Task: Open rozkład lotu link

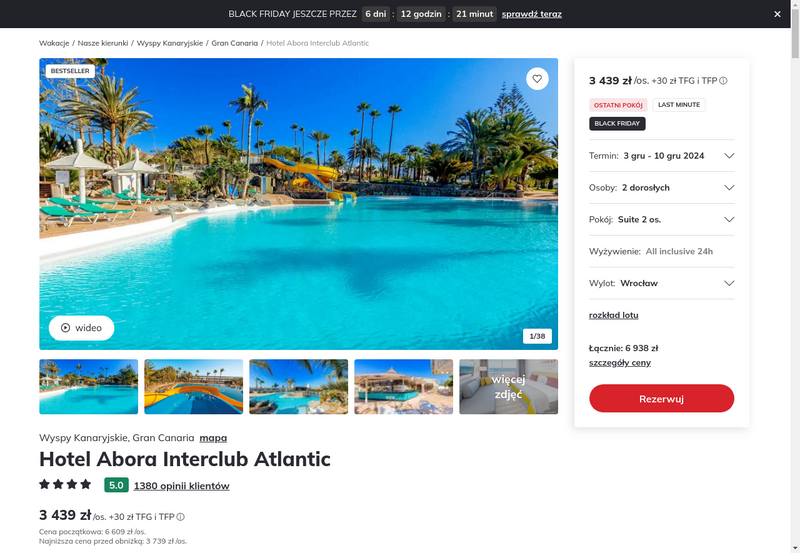Action: click(613, 315)
